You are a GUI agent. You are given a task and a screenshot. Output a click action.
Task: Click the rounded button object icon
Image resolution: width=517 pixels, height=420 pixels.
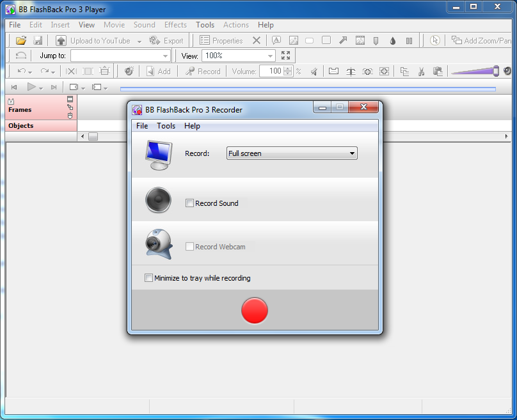pos(309,40)
